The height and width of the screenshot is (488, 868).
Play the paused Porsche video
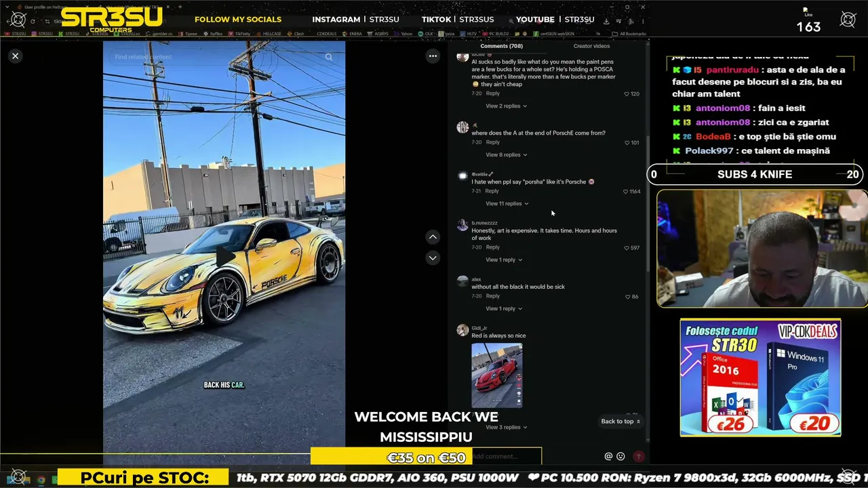point(224,257)
